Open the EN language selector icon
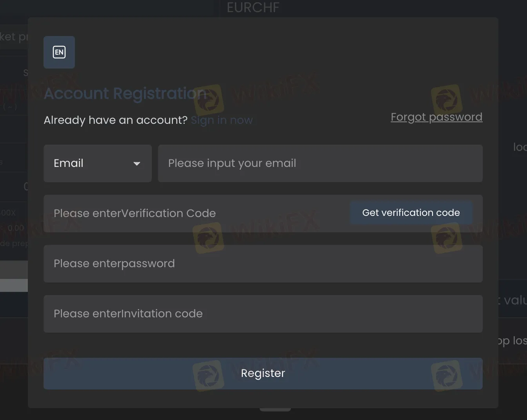The image size is (527, 420). (59, 52)
